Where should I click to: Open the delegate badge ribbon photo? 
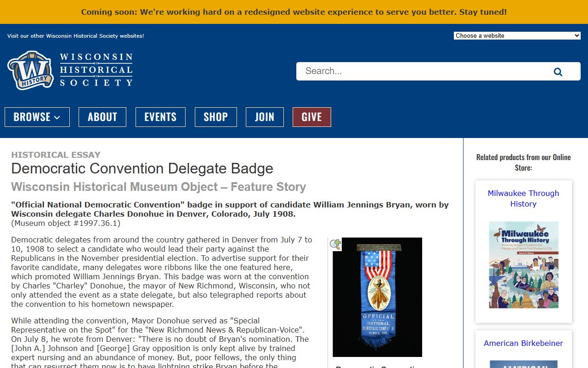pyautogui.click(x=377, y=297)
